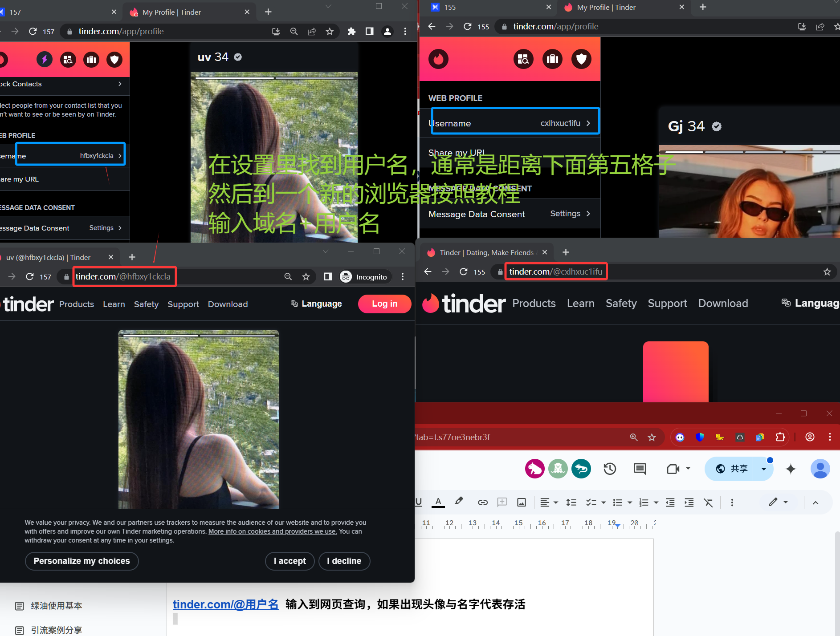Toggle underline formatting in Docs toolbar
This screenshot has height=636, width=840.
[419, 502]
